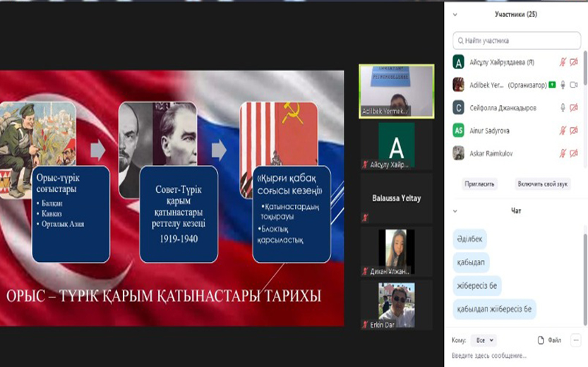Image resolution: width=588 pixels, height=367 pixels.
Task: Click Айсулу Хайрулдаева's camera off icon
Action: [x=574, y=62]
